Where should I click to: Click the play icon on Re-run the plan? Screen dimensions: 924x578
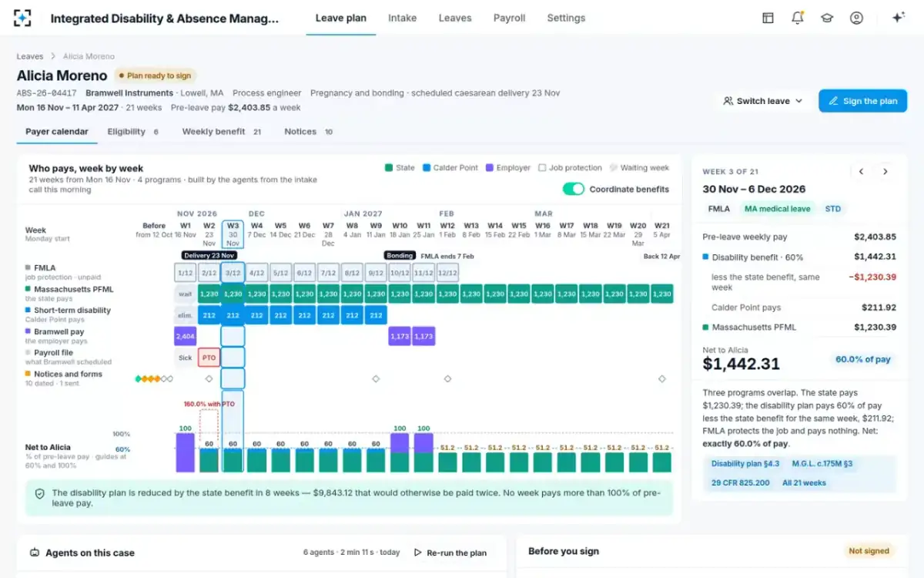point(418,553)
